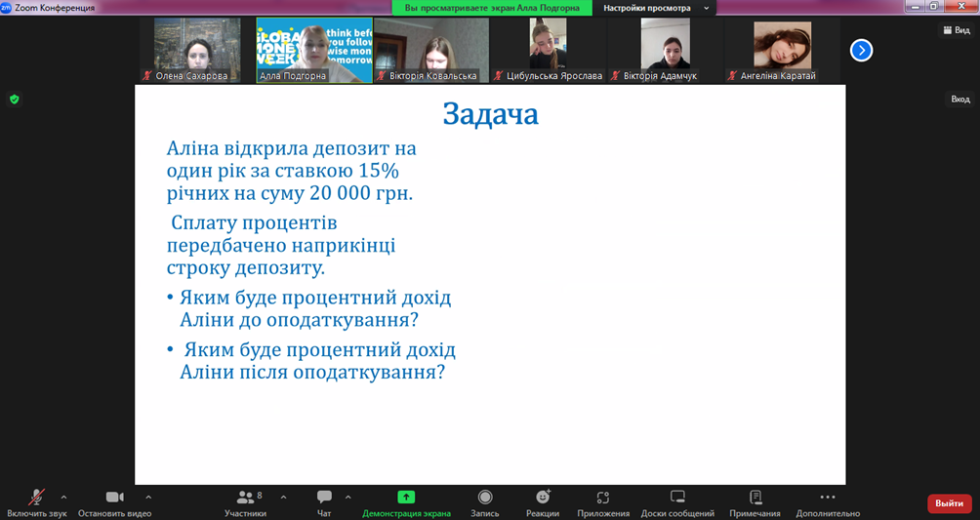The height and width of the screenshot is (520, 980).
Task: Leave the meeting with Выйти
Action: (950, 503)
